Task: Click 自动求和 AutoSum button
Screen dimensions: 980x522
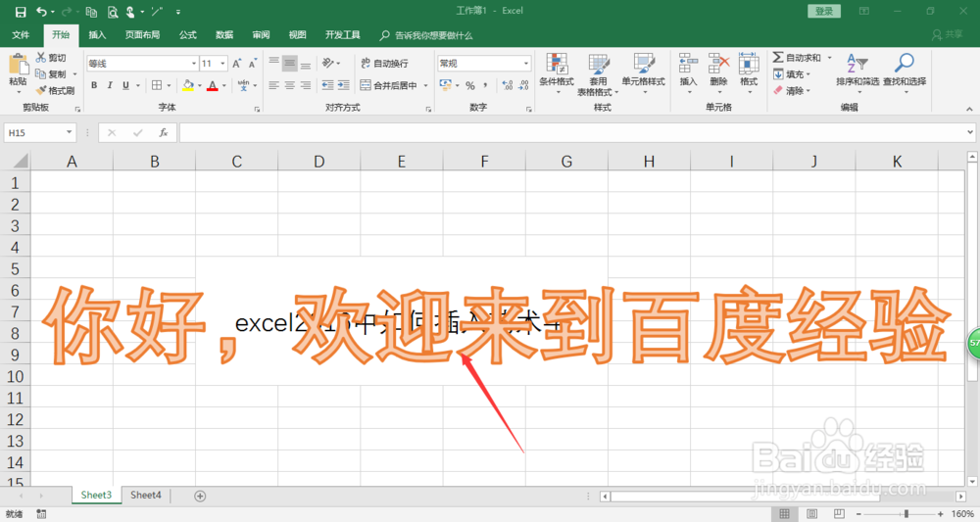Action: tap(797, 58)
